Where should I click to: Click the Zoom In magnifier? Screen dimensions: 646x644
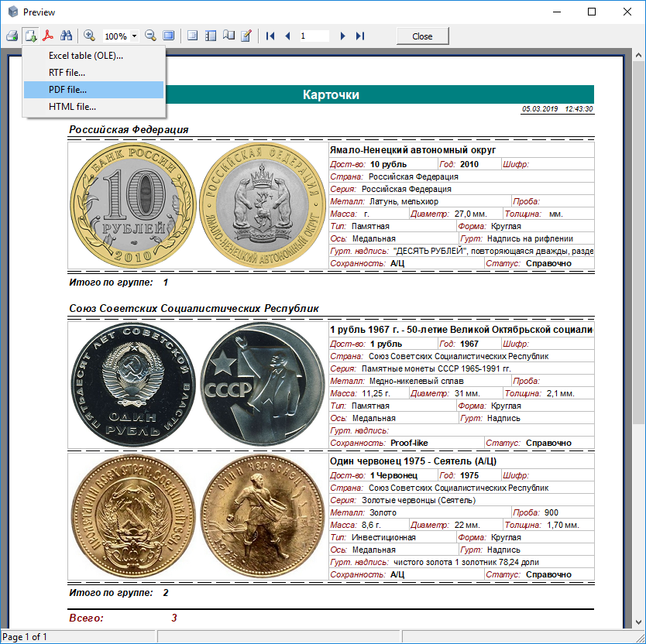[x=89, y=36]
